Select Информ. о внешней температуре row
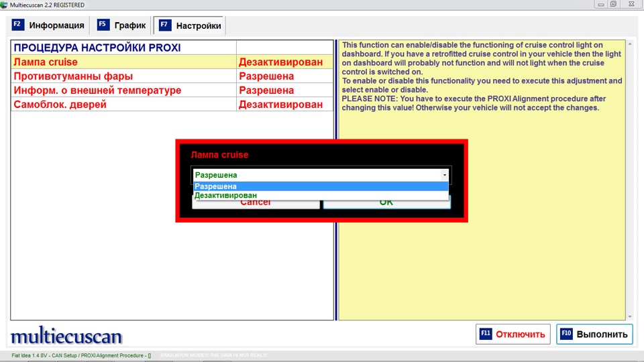 (172, 90)
